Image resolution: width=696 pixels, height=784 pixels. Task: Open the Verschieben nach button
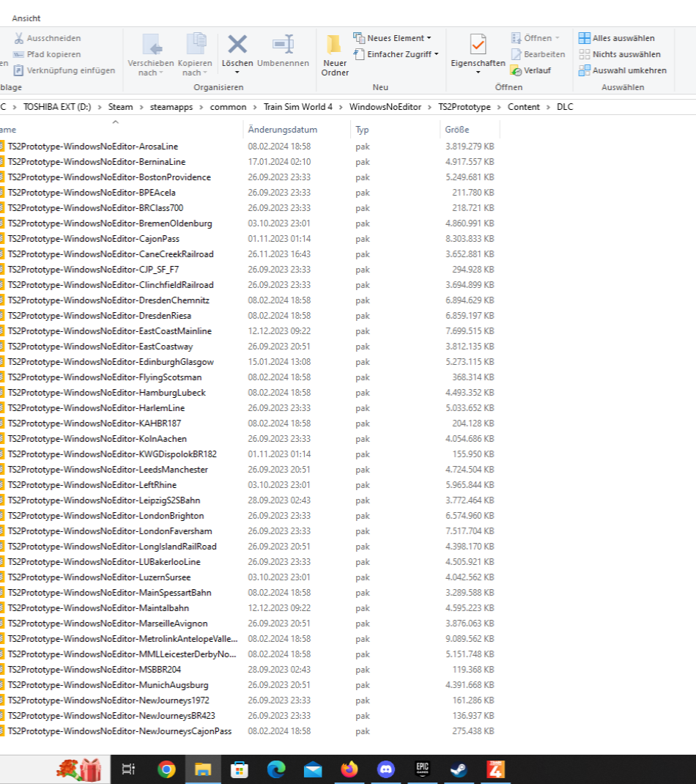pyautogui.click(x=151, y=54)
